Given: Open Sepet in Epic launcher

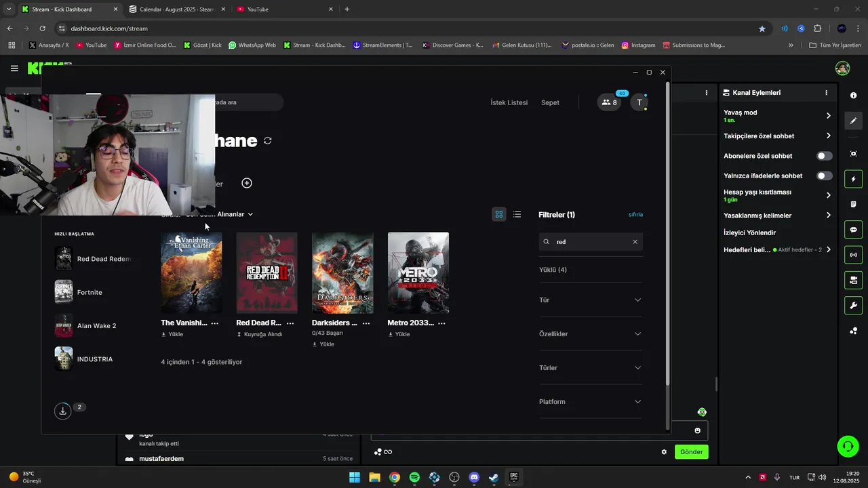Looking at the screenshot, I should tap(550, 102).
